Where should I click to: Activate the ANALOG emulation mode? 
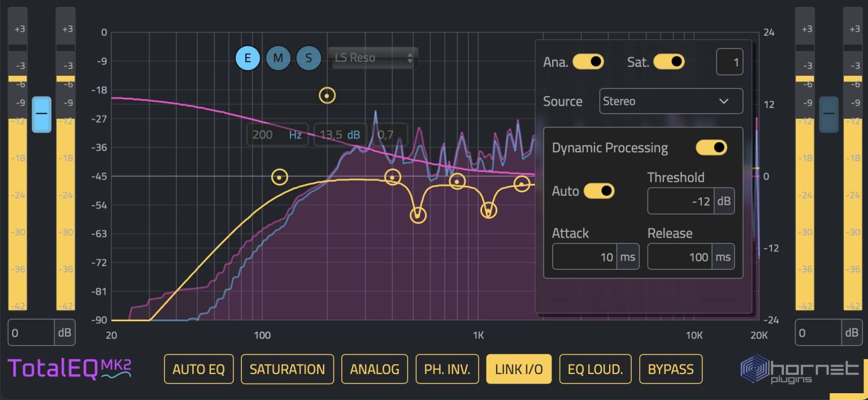tap(375, 369)
